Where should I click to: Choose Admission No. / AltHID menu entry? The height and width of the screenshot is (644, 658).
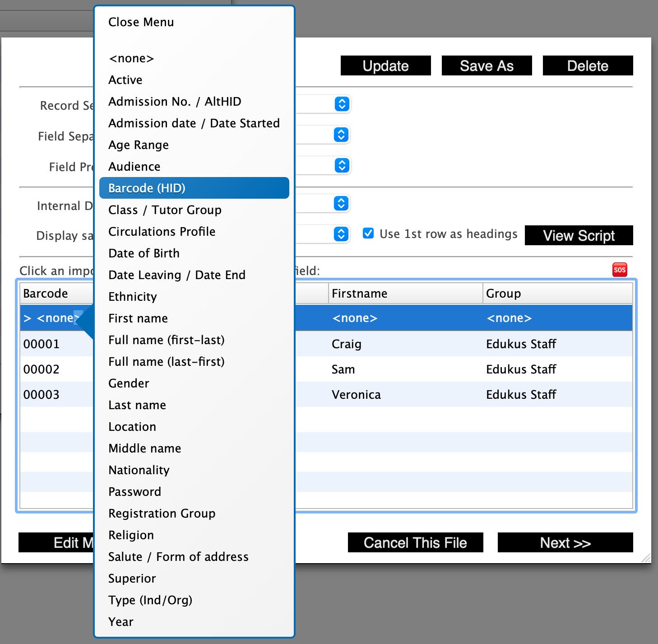(194, 102)
